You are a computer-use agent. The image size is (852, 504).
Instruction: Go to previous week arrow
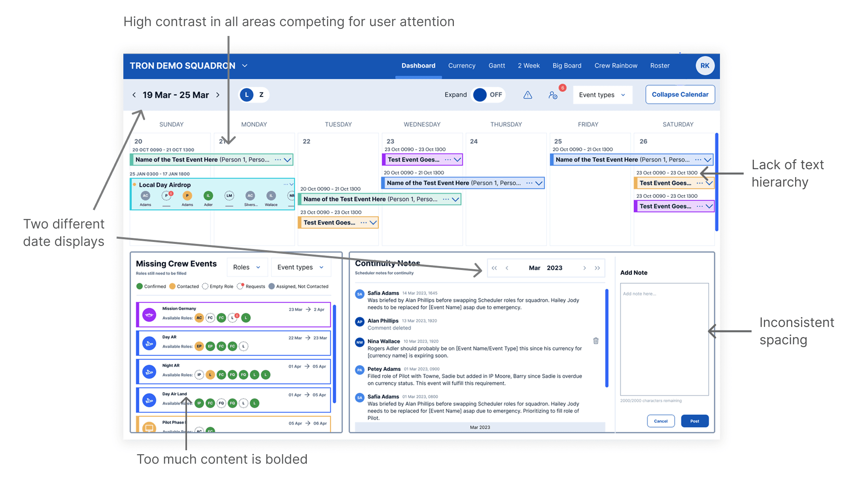click(134, 95)
